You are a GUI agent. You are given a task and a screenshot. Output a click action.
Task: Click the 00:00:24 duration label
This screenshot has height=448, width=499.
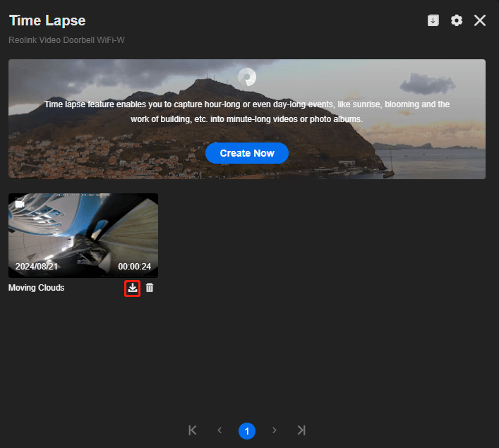pyautogui.click(x=134, y=266)
